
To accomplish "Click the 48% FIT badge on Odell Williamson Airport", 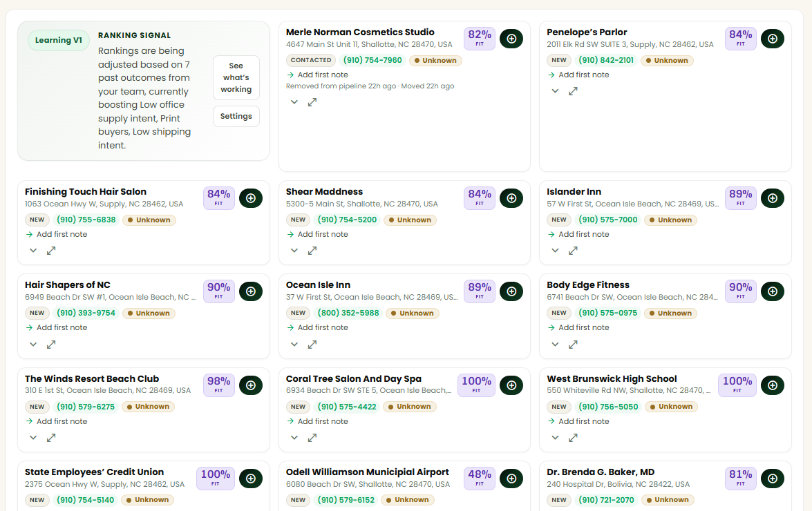I will [480, 479].
